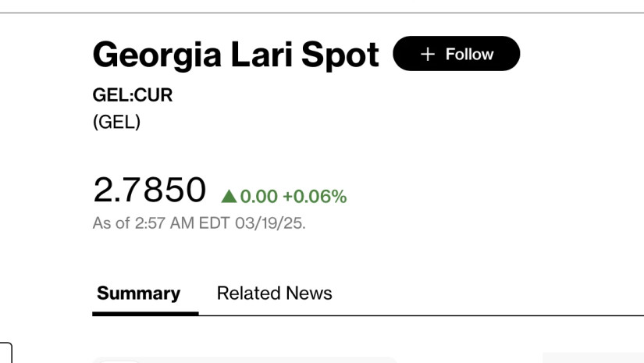Click the gray panel at bottom-right corner

click(x=593, y=358)
